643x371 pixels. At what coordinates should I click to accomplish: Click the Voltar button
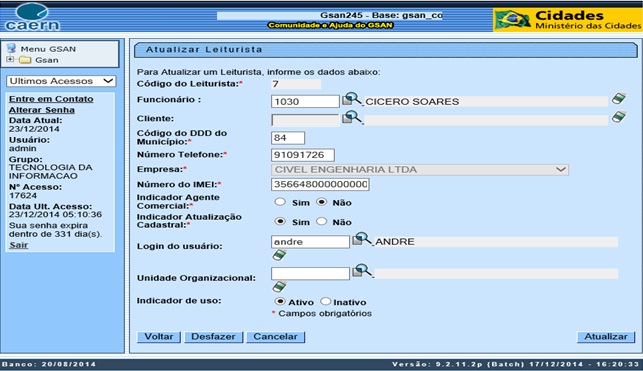pyautogui.click(x=159, y=337)
